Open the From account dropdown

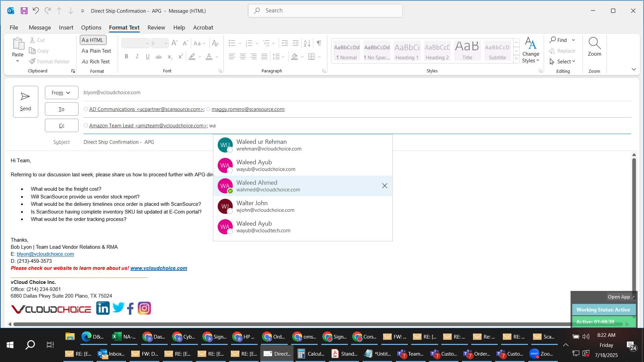pyautogui.click(x=62, y=93)
